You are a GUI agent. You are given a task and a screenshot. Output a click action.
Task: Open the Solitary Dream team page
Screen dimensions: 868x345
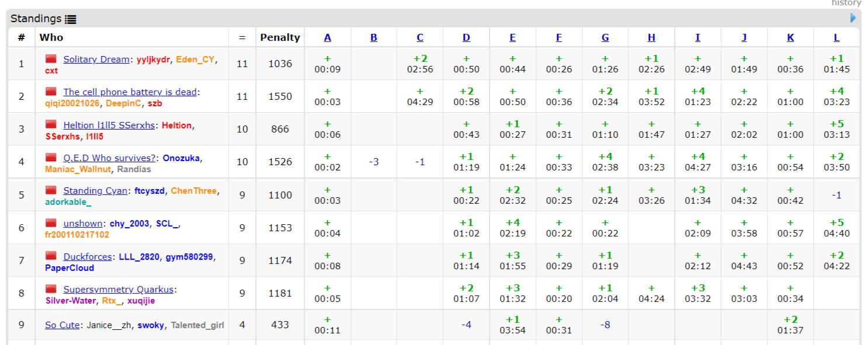click(96, 60)
